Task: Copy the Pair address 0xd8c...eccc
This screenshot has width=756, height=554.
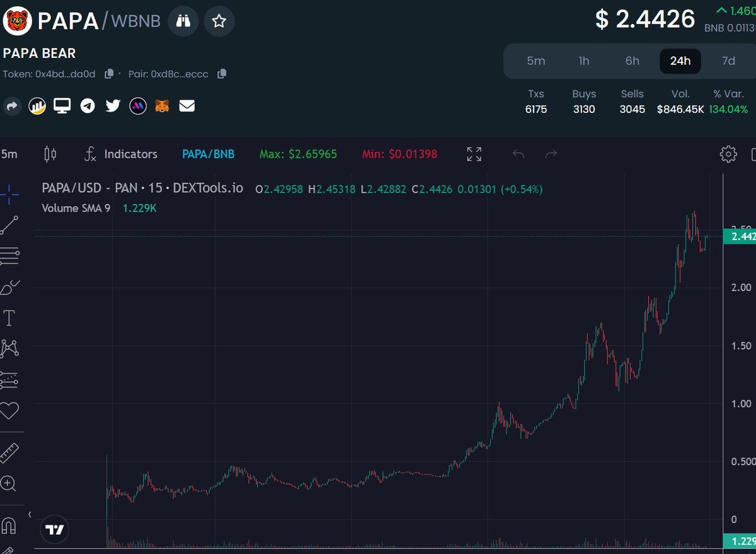Action: click(x=221, y=74)
